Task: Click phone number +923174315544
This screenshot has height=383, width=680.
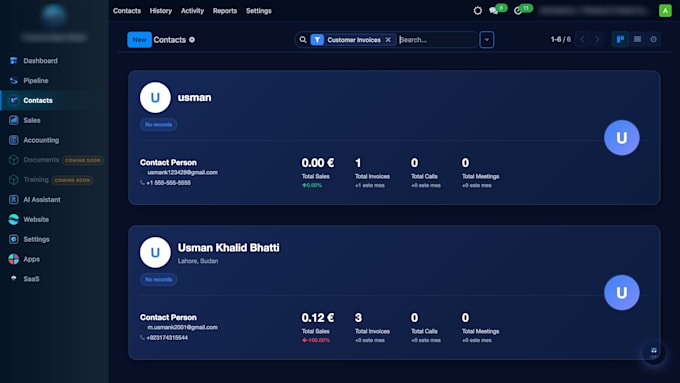Action: (167, 338)
